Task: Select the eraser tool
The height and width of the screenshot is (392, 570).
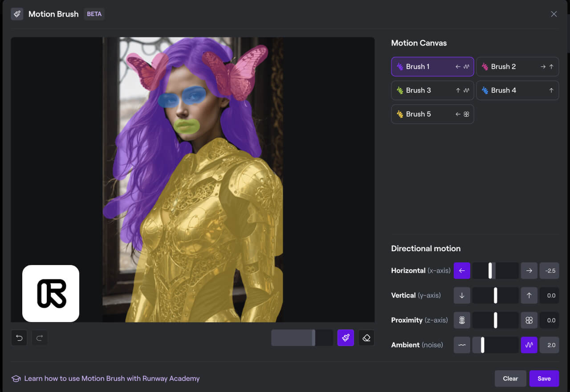Action: pos(366,338)
